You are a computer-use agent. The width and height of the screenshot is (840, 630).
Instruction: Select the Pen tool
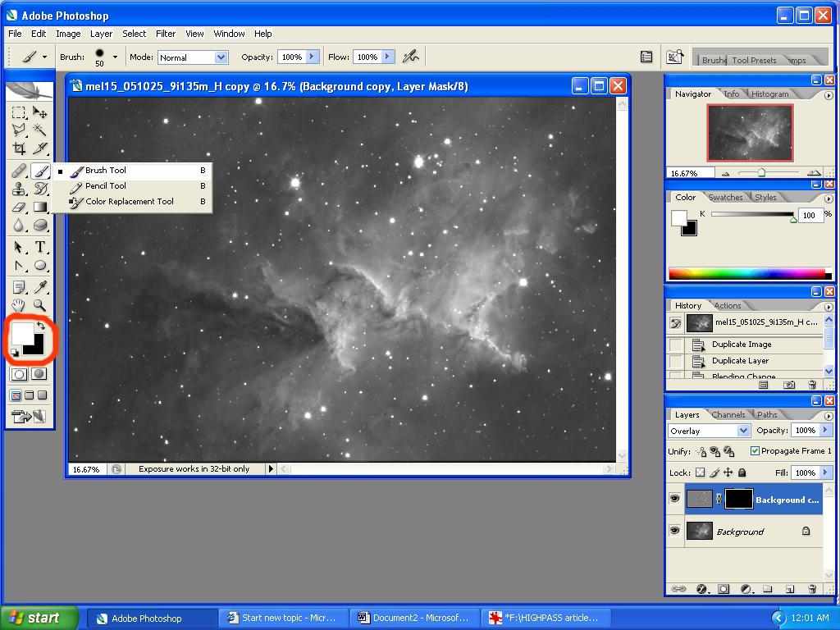(19, 265)
